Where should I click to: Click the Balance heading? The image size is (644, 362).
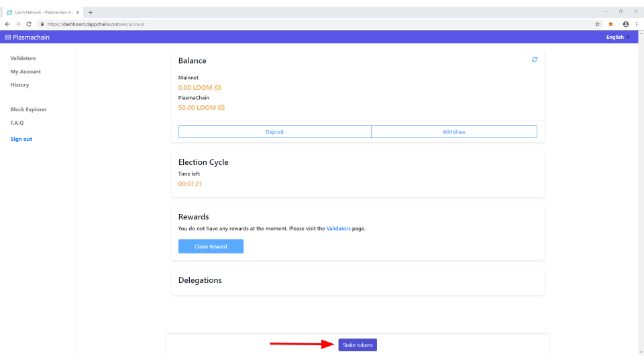193,61
